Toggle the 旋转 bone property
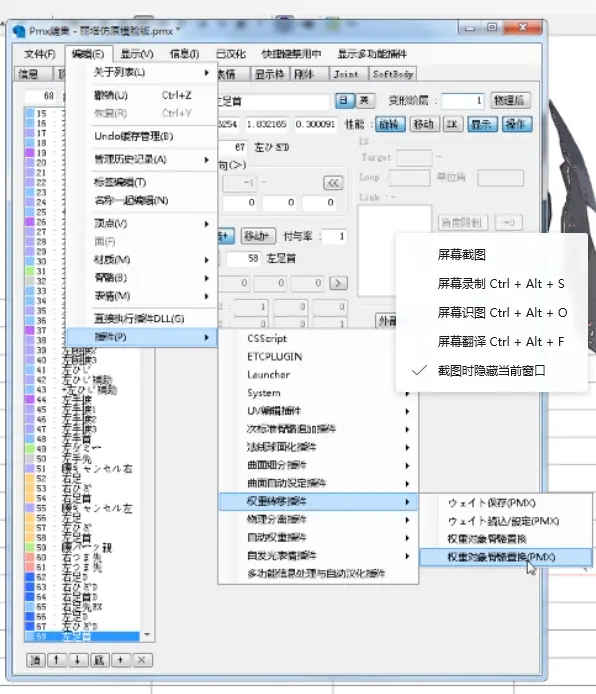Screen dimensions: 596x694 point(389,124)
